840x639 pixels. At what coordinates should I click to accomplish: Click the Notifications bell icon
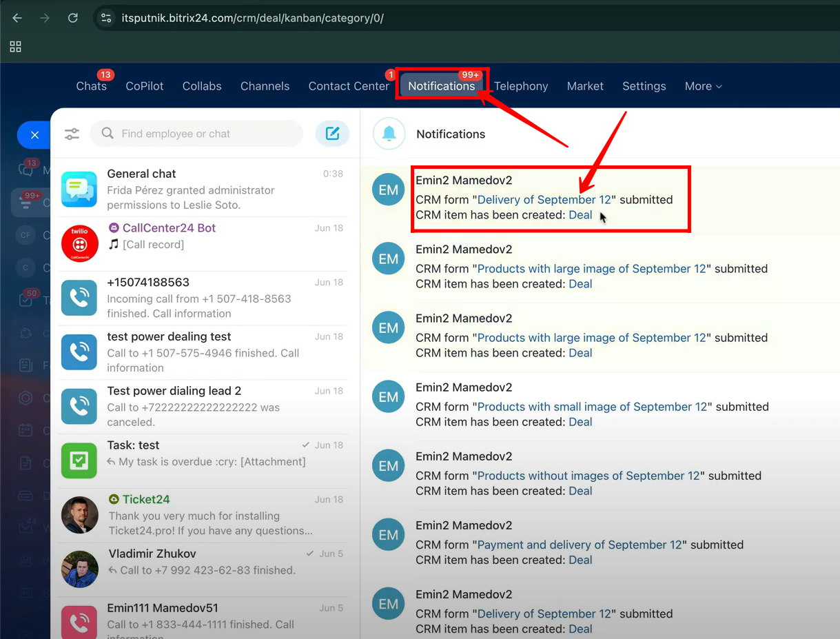tap(389, 134)
